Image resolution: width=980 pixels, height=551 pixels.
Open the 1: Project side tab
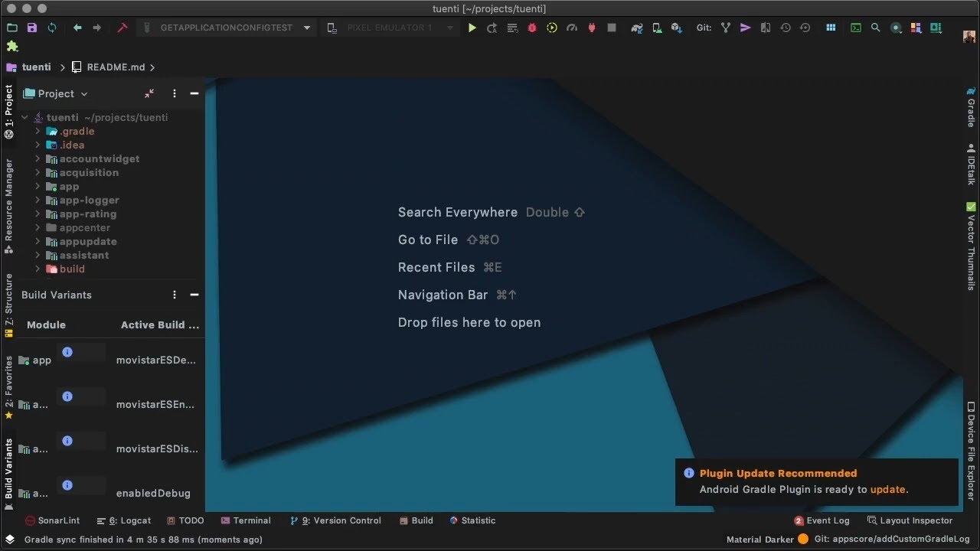(8, 111)
